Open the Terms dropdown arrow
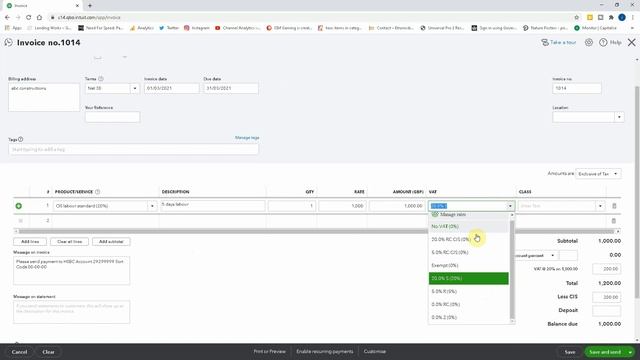 tap(135, 88)
